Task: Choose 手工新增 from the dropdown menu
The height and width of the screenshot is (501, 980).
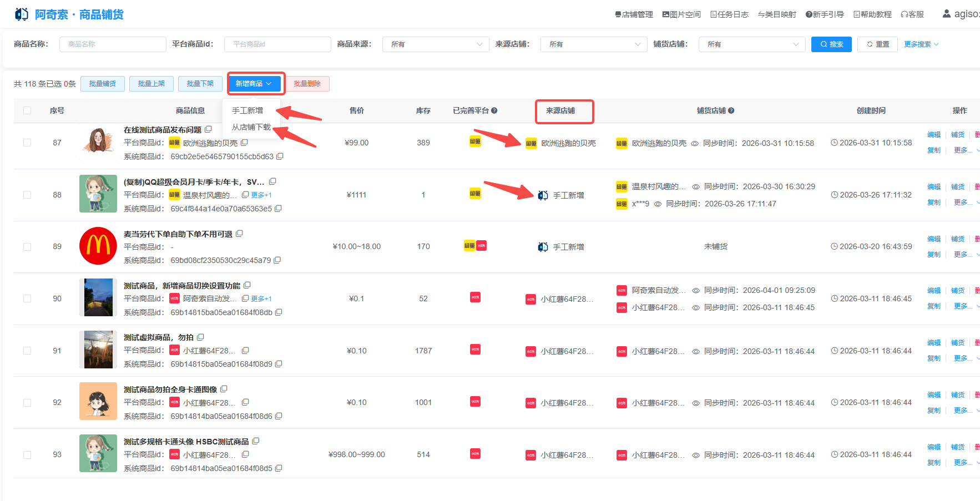Action: pyautogui.click(x=247, y=110)
